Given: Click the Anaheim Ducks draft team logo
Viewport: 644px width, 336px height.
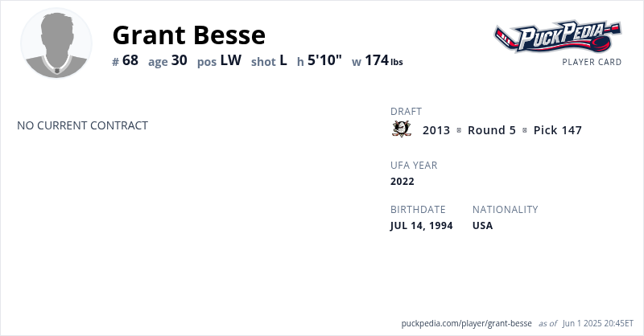Looking at the screenshot, I should (x=401, y=129).
